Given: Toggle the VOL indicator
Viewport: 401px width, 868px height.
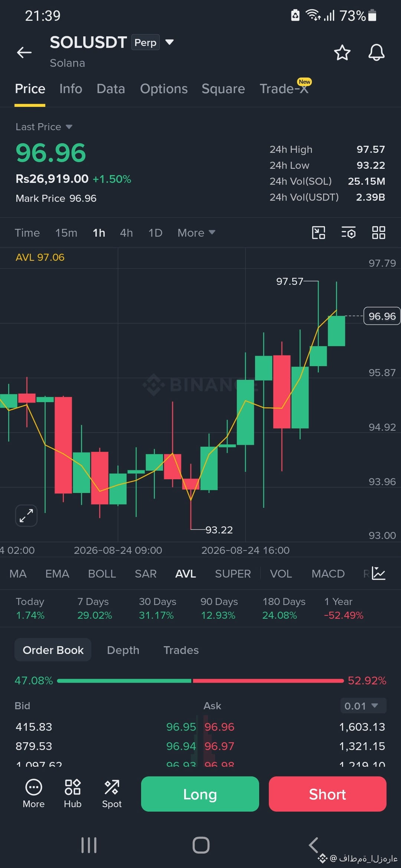Looking at the screenshot, I should pos(281,574).
